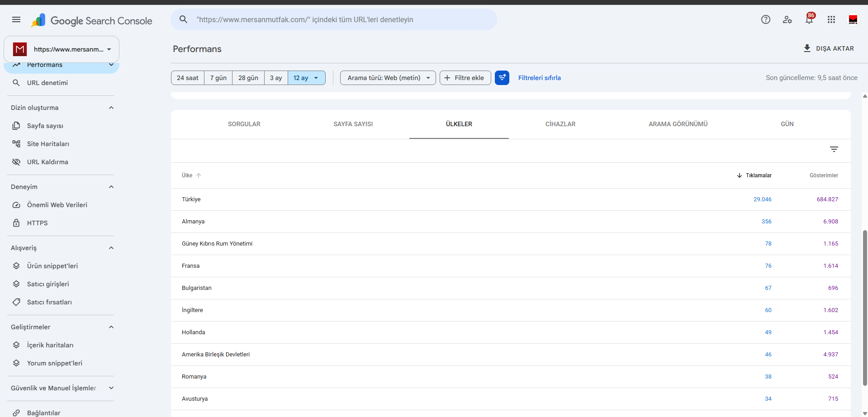
Task: Open the notifications bell icon
Action: [x=809, y=19]
